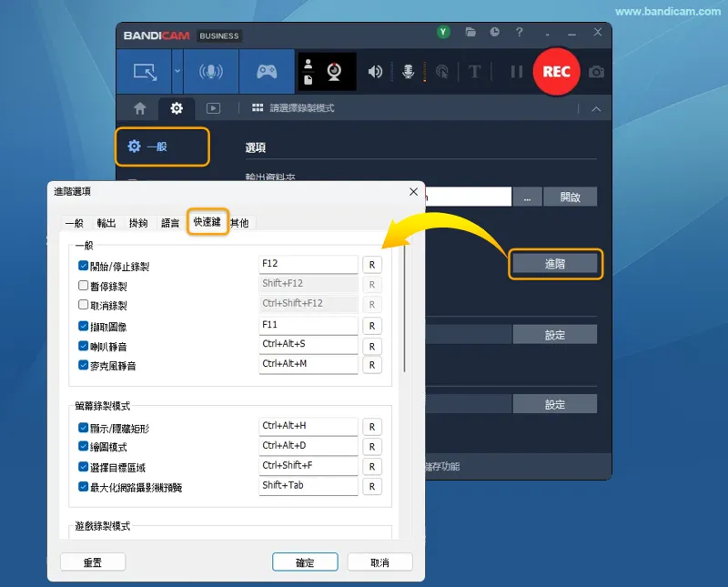Viewport: 728px width, 587px height.
Task: Collapse the panel with the up chevron
Action: pos(596,109)
